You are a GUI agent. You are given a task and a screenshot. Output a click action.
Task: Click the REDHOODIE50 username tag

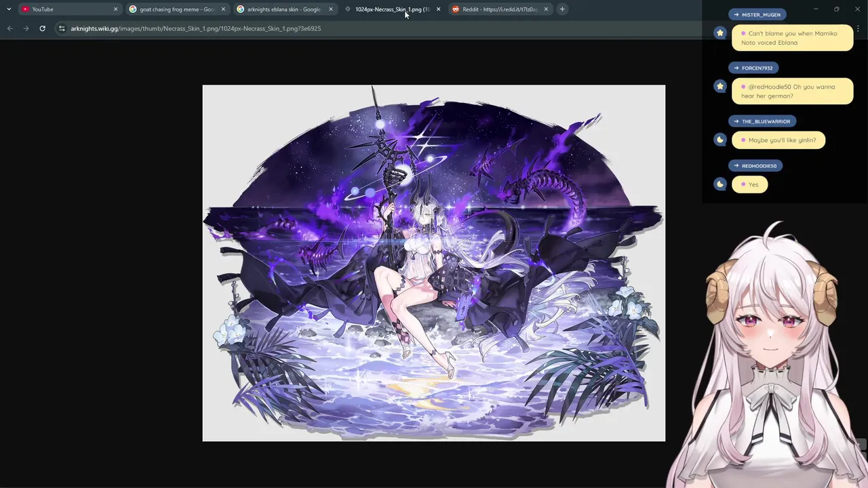(755, 165)
